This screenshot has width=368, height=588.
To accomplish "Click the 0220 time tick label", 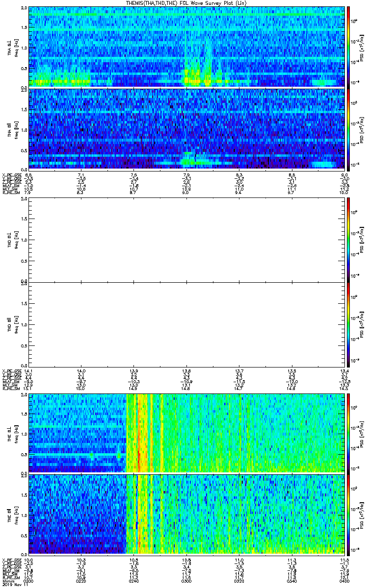I will click(81, 580).
